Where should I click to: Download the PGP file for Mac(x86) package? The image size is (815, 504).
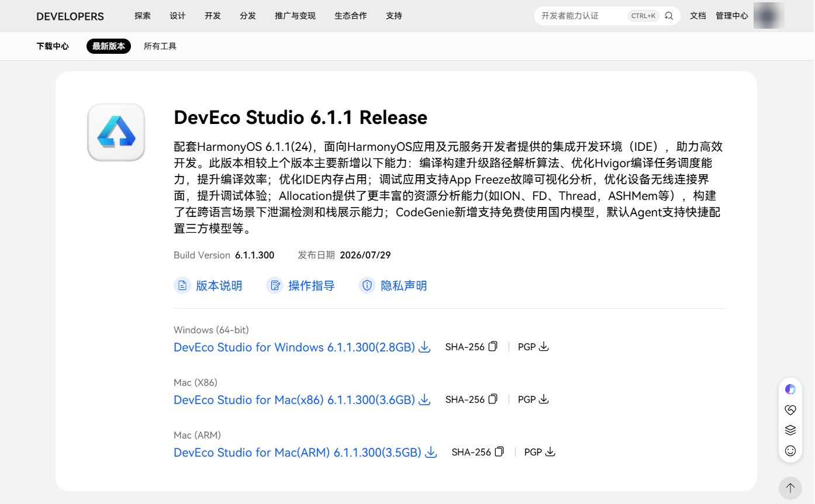pos(544,399)
